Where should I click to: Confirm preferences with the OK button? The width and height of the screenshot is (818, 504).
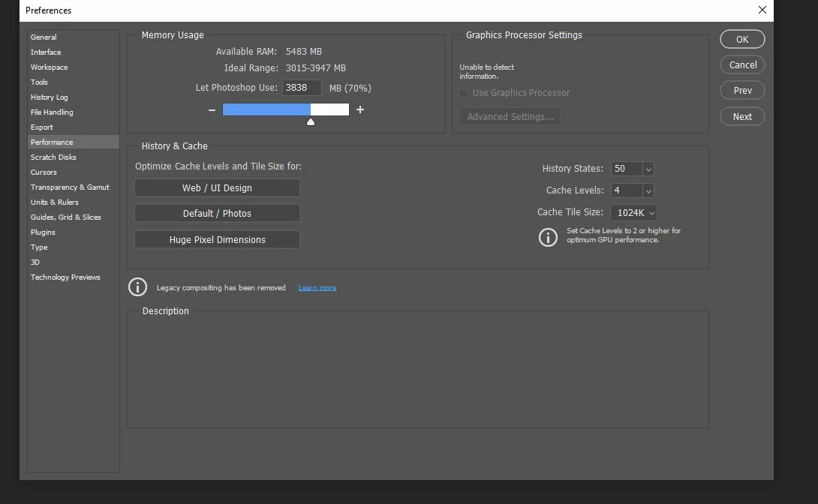click(x=742, y=39)
